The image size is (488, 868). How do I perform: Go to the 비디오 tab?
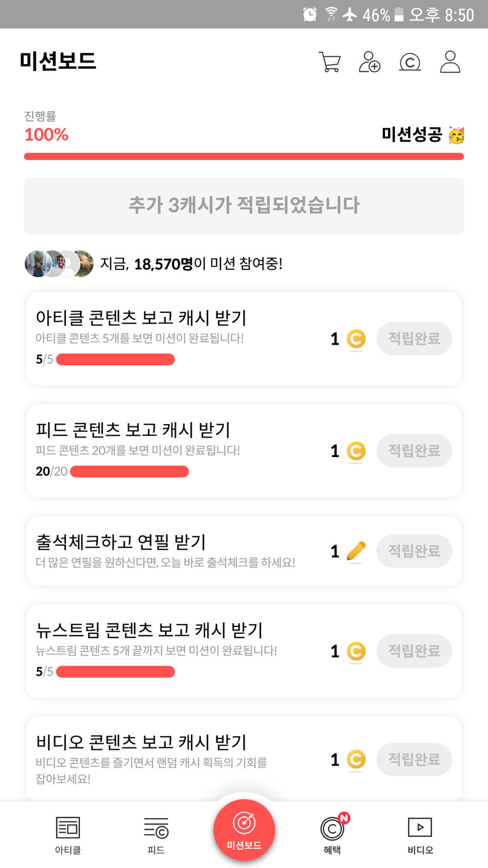(x=420, y=834)
